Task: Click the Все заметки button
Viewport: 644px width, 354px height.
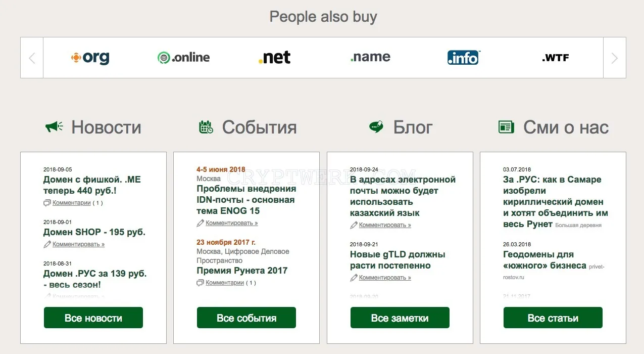Action: (x=400, y=318)
